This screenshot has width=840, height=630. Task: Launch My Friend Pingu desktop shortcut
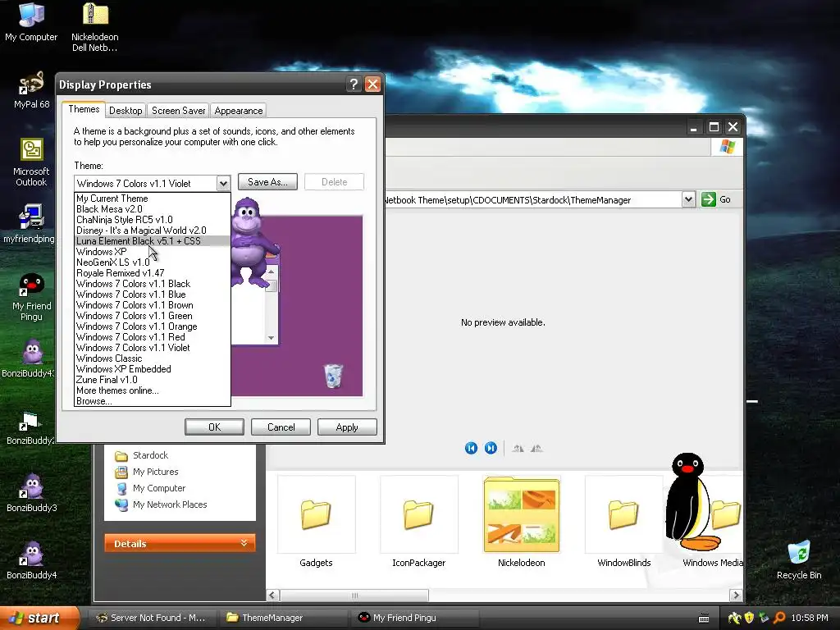point(31,295)
